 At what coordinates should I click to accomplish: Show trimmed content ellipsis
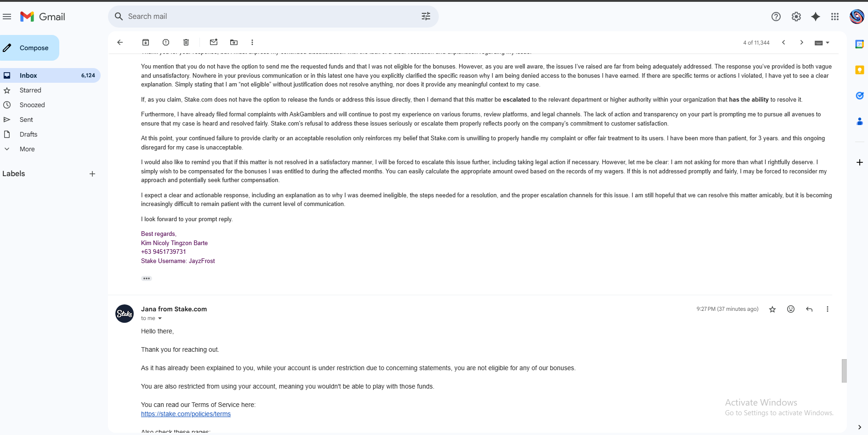click(x=147, y=278)
